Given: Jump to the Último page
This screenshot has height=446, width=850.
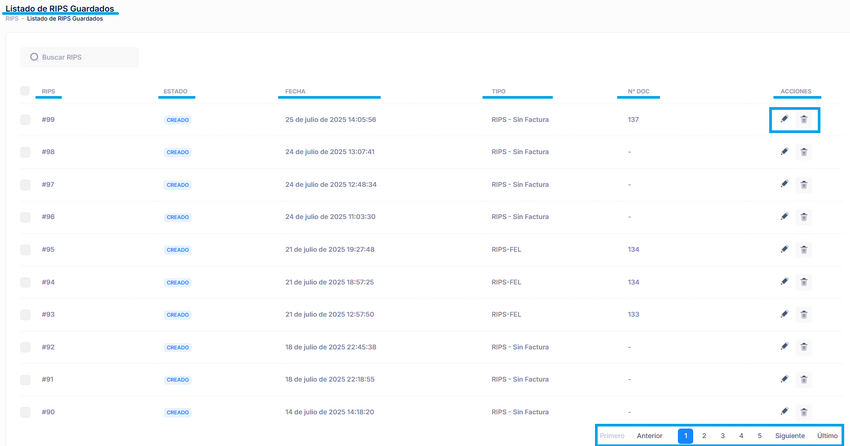Looking at the screenshot, I should pos(827,436).
